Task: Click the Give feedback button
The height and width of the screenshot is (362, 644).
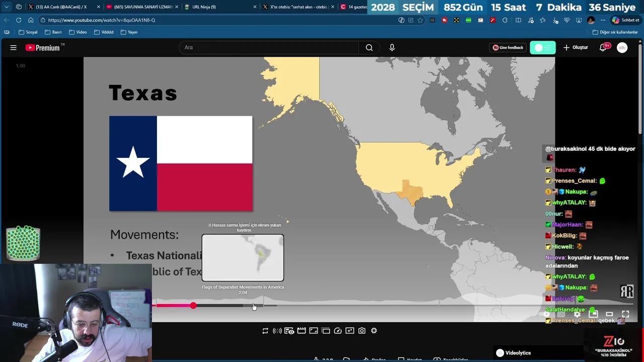Action: (x=508, y=48)
